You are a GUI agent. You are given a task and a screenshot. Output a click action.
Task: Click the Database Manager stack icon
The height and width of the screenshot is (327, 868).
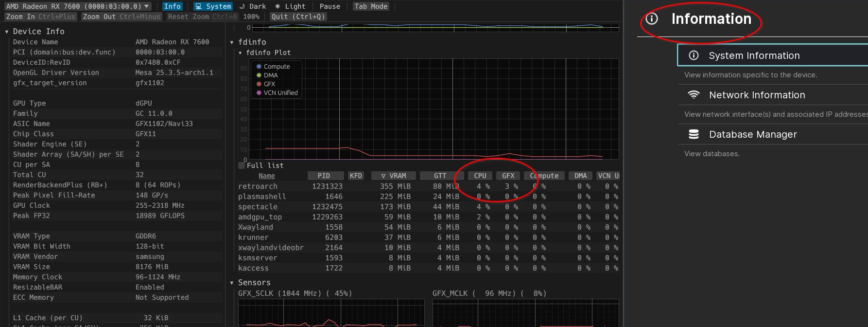pyautogui.click(x=694, y=134)
